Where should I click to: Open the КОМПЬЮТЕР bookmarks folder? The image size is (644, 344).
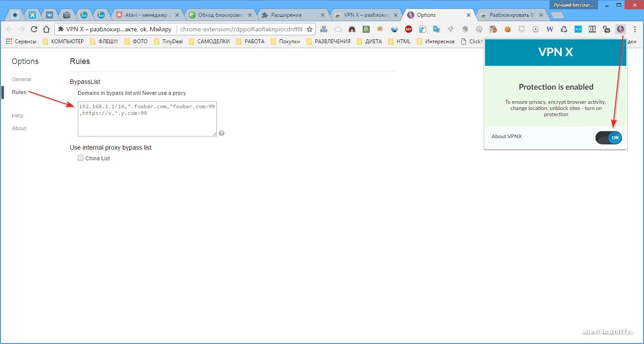point(63,42)
